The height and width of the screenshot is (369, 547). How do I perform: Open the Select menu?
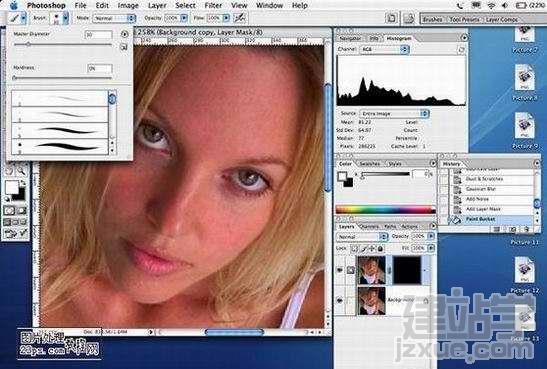[185, 6]
